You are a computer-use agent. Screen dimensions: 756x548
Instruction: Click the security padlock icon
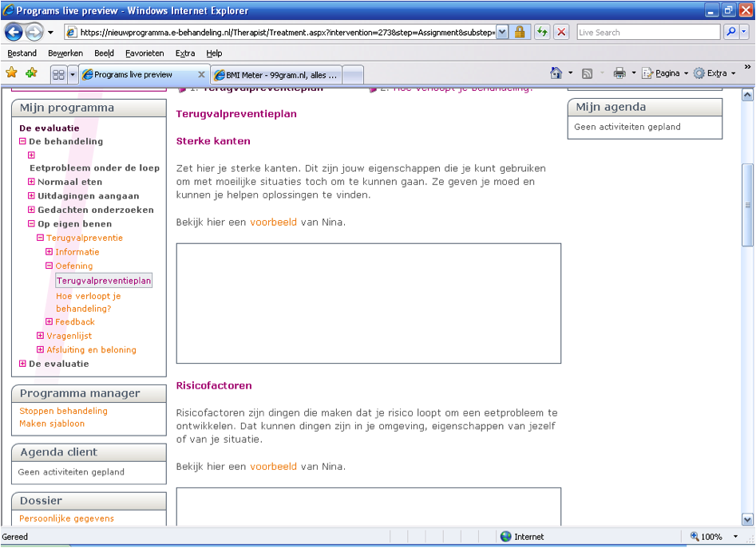click(520, 32)
